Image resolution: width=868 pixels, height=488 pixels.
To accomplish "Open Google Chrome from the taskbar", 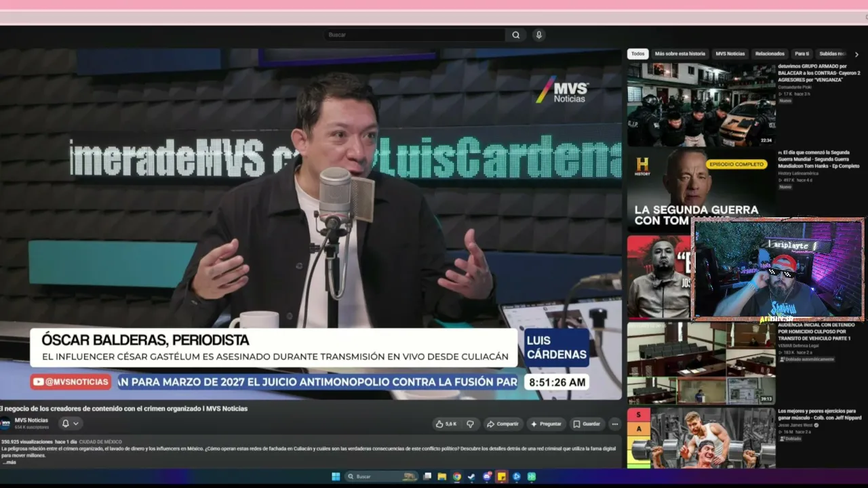I will click(x=457, y=476).
